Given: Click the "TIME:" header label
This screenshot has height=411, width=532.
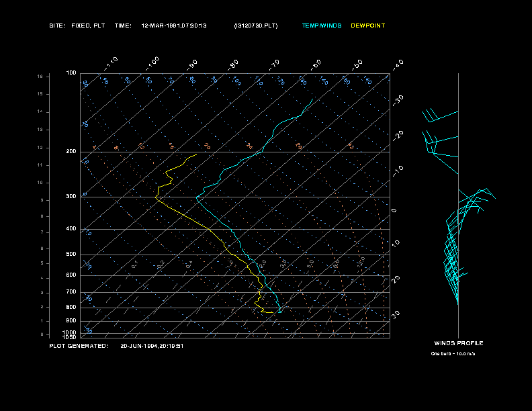Looking at the screenshot, I should [123, 26].
